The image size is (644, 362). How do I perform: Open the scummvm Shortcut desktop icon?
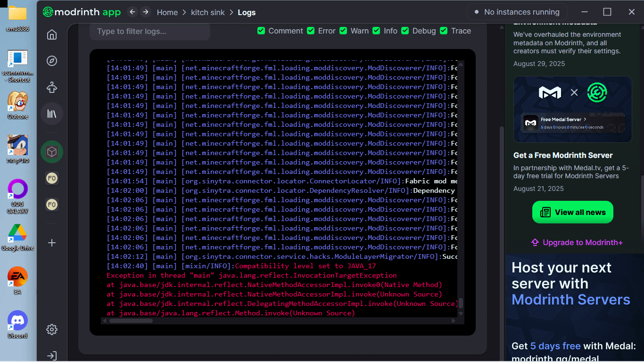18,66
